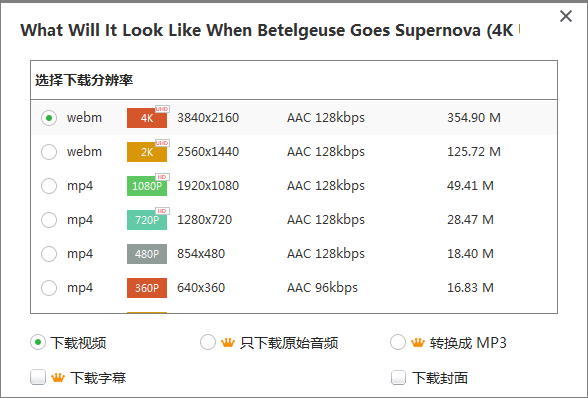Screen dimensions: 588x398
Task: Select the 下载视频 radio button
Action: click(x=38, y=342)
